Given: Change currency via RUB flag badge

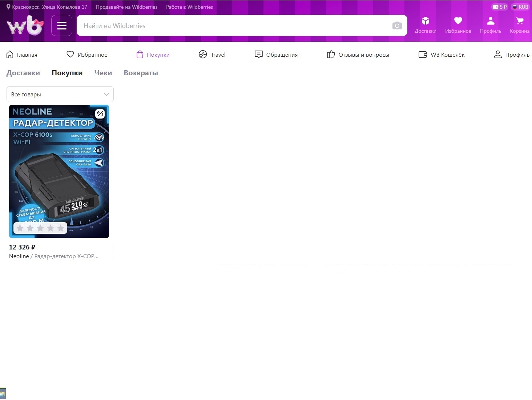Looking at the screenshot, I should coord(520,7).
